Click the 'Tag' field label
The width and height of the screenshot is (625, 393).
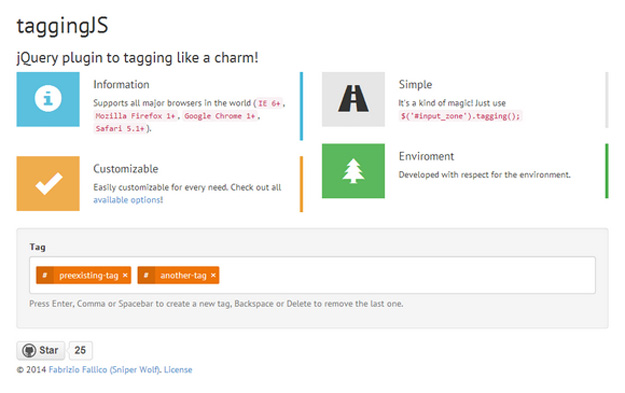pos(37,247)
